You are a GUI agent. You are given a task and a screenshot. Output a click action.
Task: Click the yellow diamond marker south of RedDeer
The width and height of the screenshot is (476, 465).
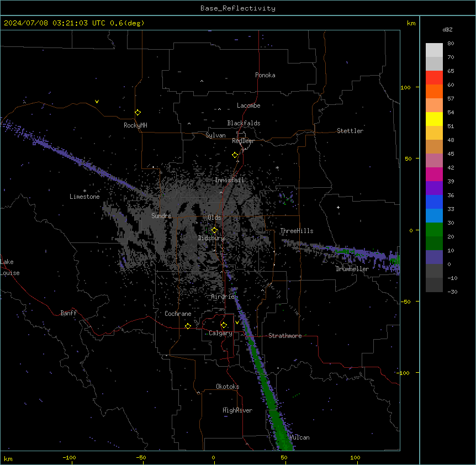(235, 155)
